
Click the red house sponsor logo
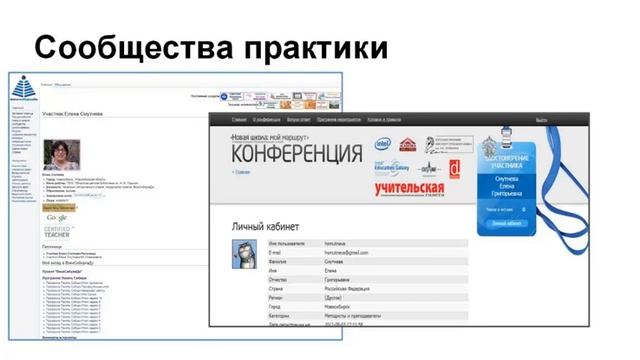(x=407, y=144)
